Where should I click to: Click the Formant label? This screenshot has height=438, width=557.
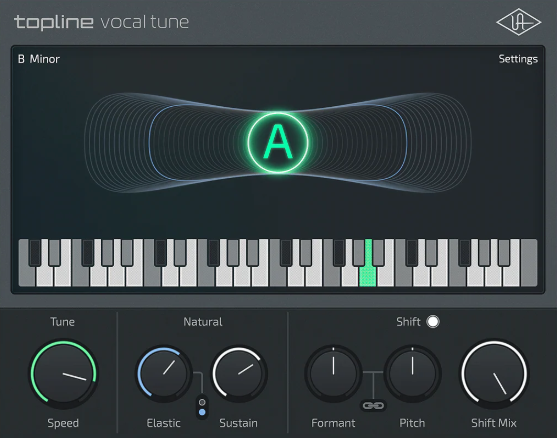333,423
